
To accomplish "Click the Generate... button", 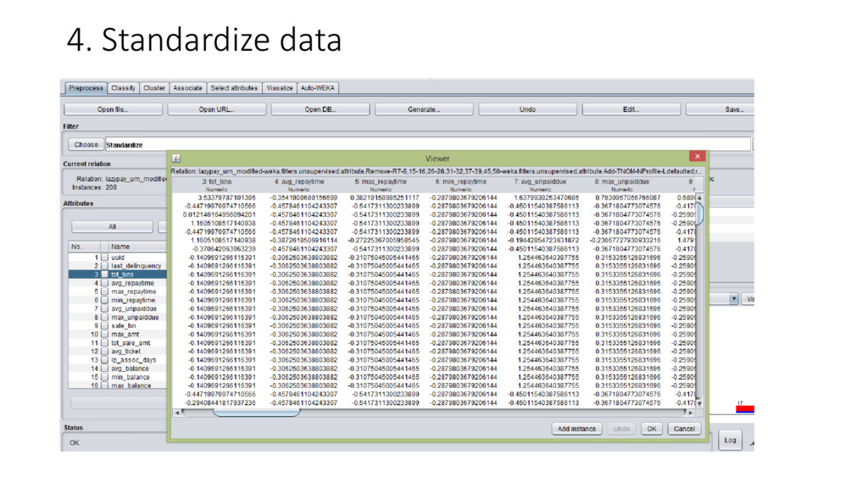I will (x=424, y=109).
